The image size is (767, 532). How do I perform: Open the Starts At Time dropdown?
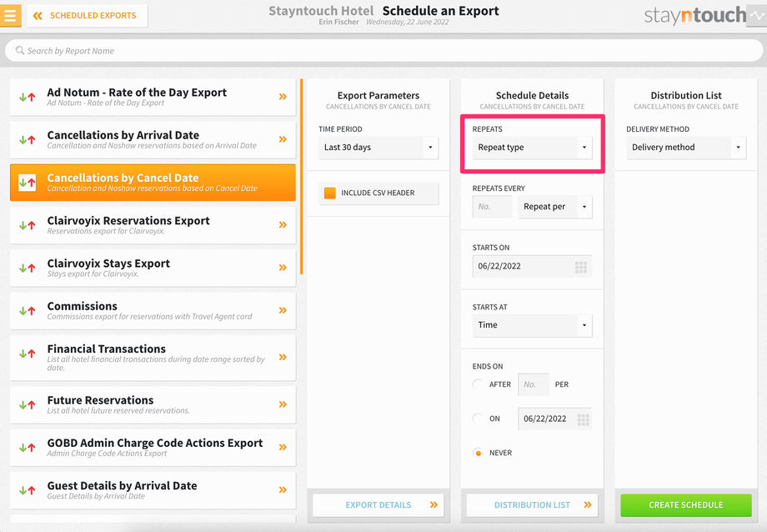pos(532,325)
